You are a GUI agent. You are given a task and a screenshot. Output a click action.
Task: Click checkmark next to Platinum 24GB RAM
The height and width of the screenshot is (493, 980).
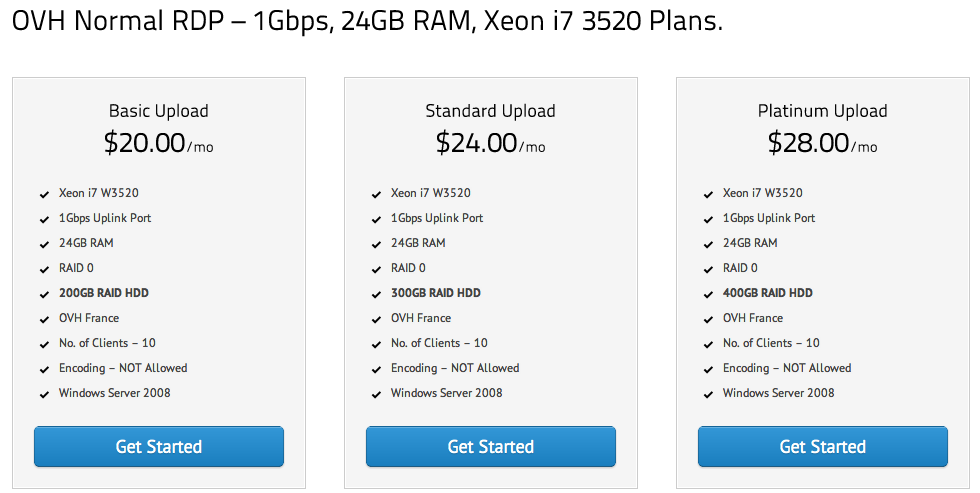point(708,244)
